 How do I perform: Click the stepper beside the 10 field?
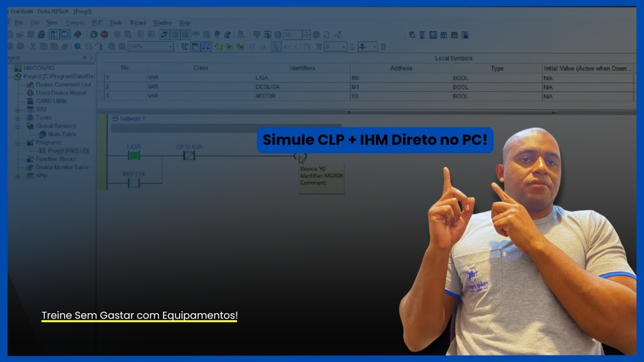(306, 35)
